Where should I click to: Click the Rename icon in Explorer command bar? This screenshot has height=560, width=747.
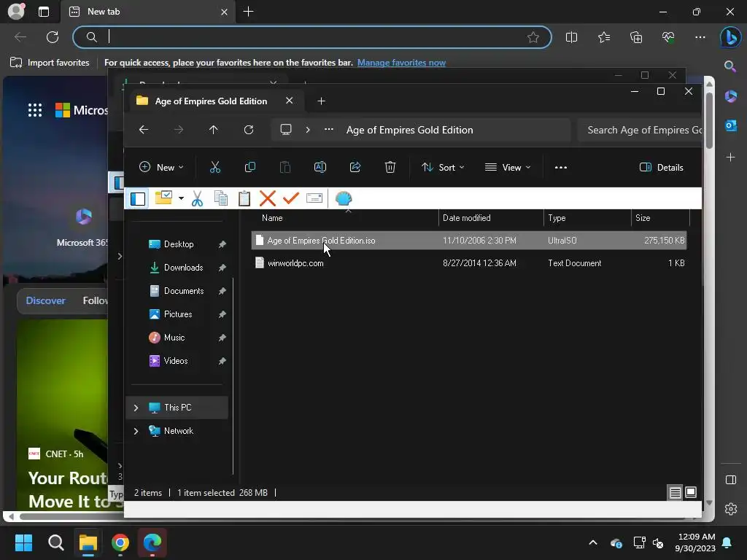pyautogui.click(x=320, y=167)
